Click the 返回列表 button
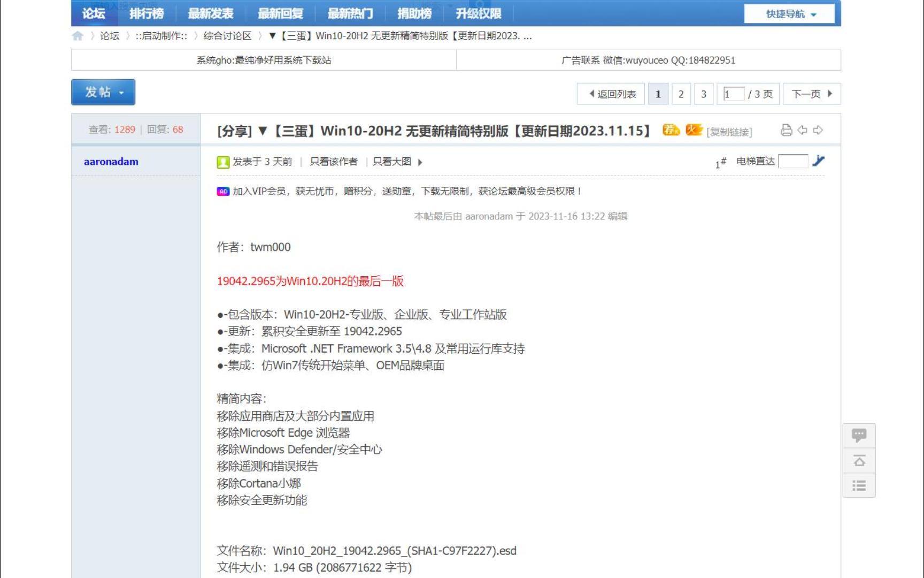The height and width of the screenshot is (578, 924). (611, 94)
